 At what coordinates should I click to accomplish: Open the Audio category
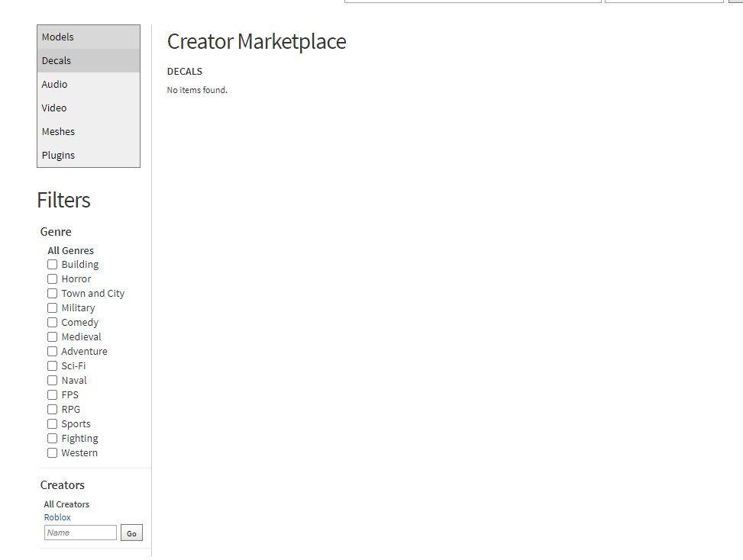(x=54, y=84)
